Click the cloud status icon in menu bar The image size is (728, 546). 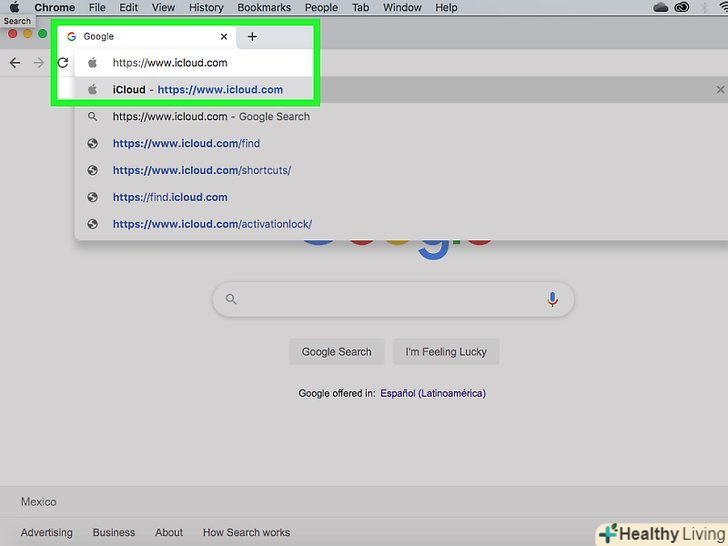pos(660,7)
